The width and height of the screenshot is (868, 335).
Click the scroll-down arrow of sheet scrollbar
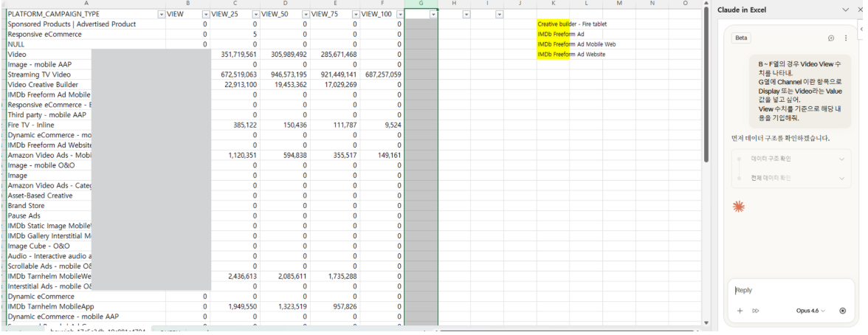(706, 322)
